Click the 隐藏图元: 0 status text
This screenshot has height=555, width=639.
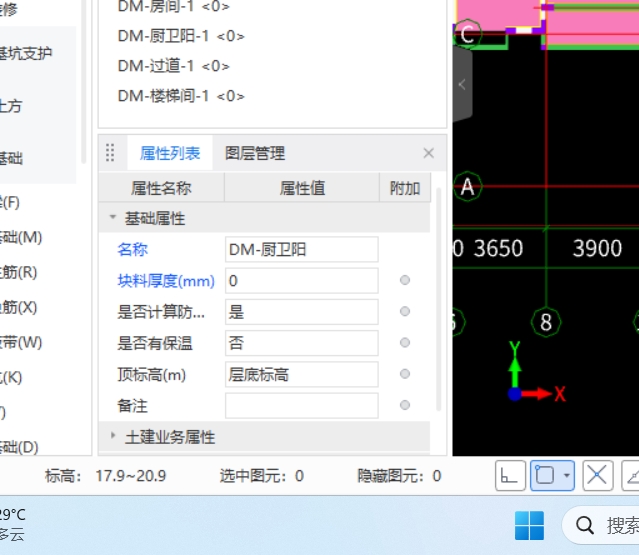click(399, 476)
